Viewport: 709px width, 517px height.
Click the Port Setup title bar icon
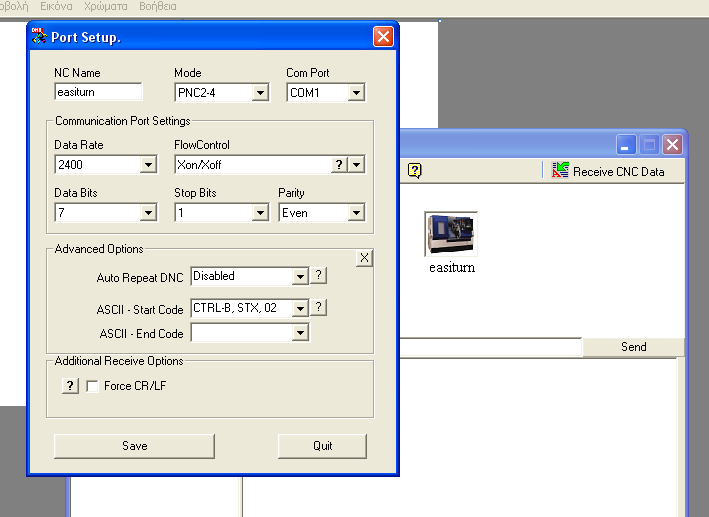(39, 36)
